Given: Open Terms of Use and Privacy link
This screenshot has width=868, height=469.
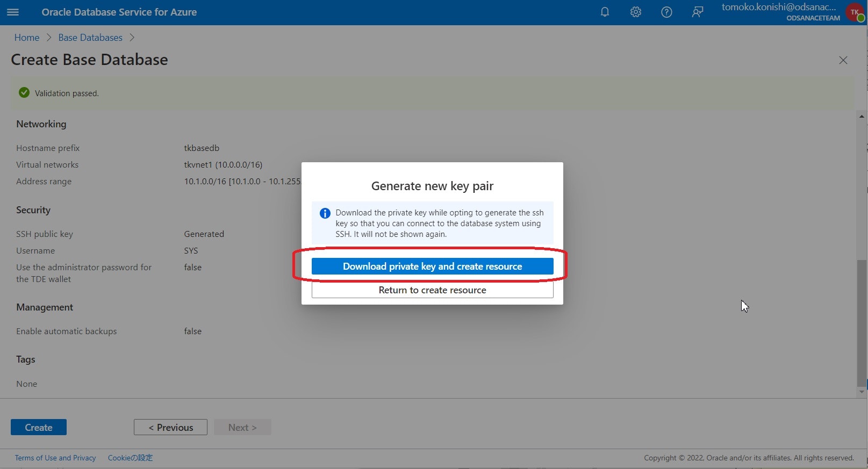Looking at the screenshot, I should [55, 458].
